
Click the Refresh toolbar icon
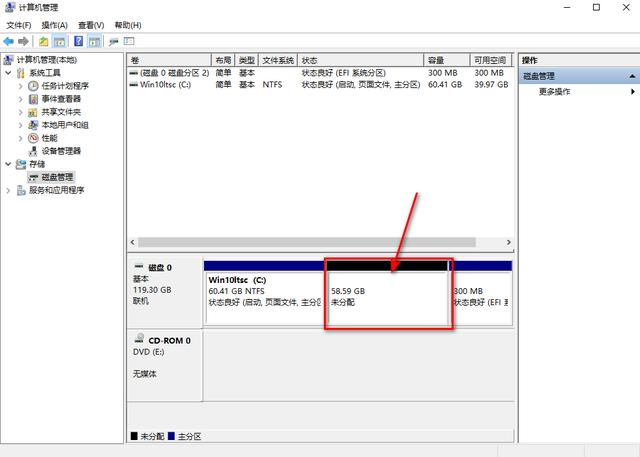(114, 41)
